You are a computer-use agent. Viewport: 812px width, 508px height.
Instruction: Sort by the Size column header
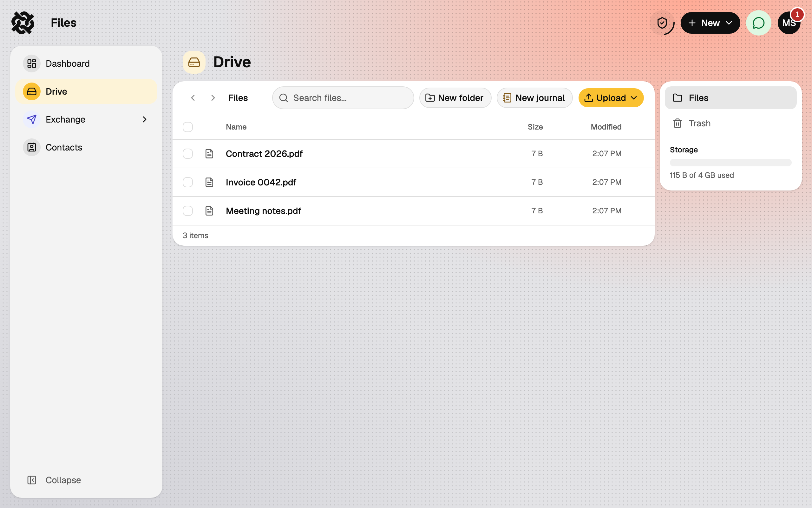click(x=535, y=127)
